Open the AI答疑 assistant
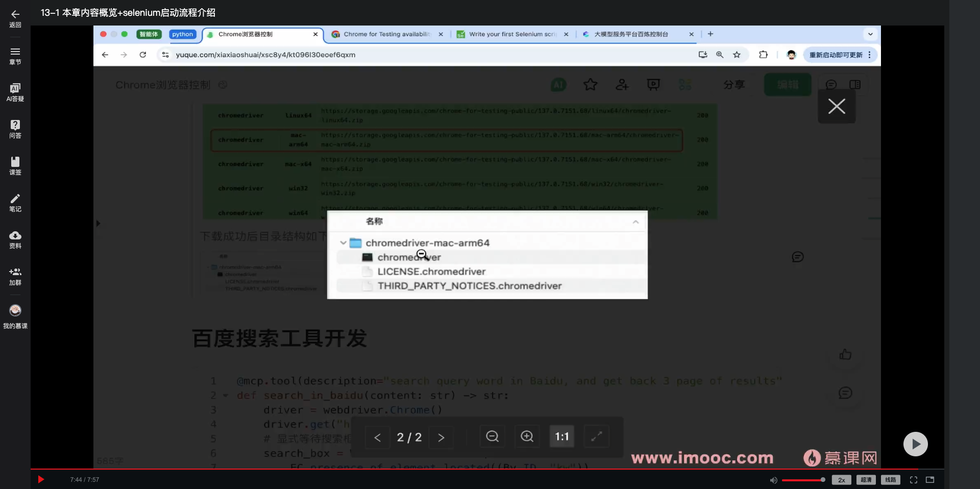The height and width of the screenshot is (489, 980). point(15,92)
